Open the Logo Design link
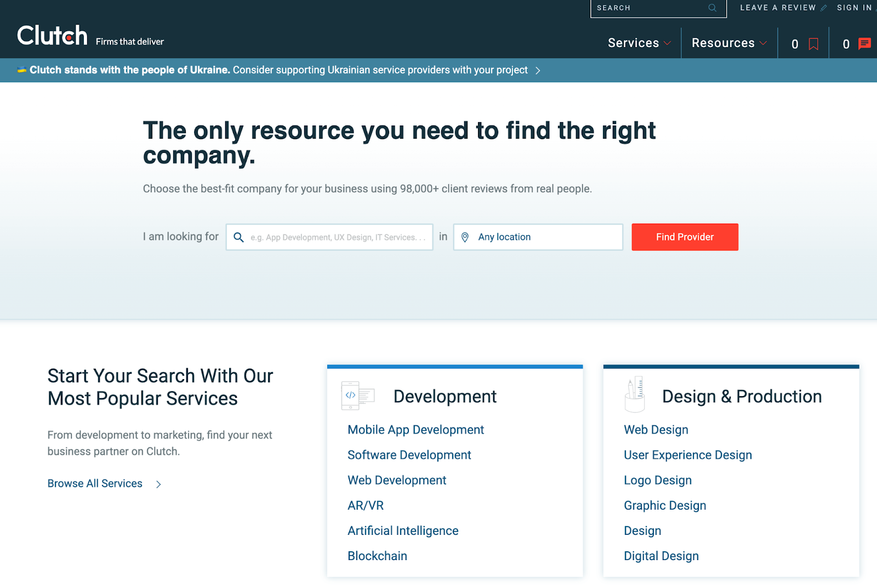 [658, 480]
